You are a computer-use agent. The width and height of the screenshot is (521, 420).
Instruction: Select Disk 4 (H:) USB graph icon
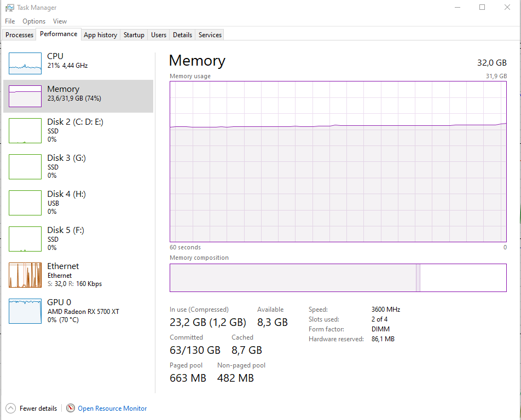click(x=25, y=202)
